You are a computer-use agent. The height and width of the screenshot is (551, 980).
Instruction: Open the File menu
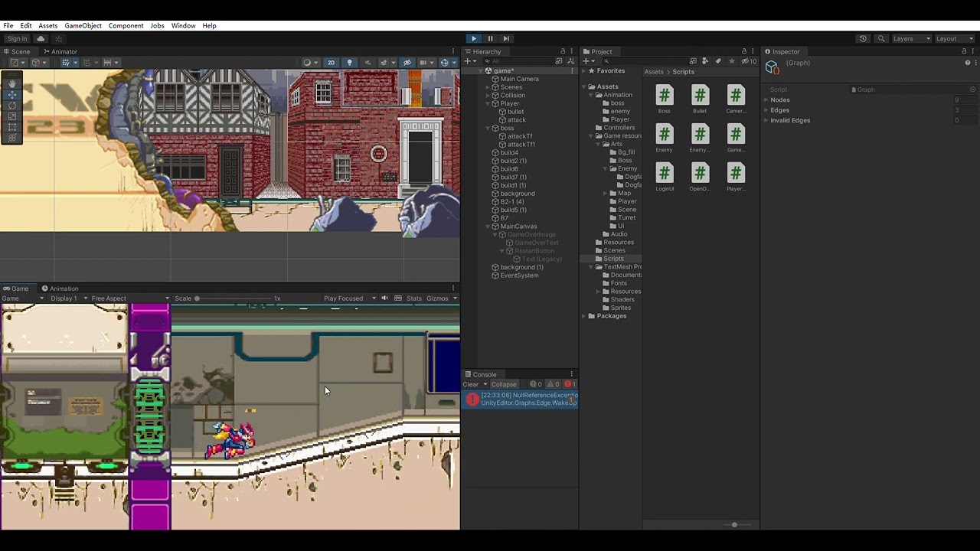click(8, 25)
